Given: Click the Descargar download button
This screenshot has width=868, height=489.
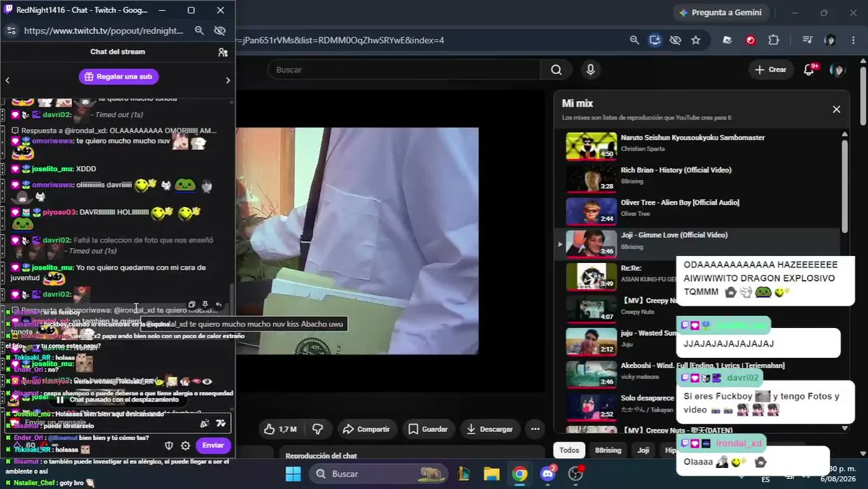Looking at the screenshot, I should 490,429.
